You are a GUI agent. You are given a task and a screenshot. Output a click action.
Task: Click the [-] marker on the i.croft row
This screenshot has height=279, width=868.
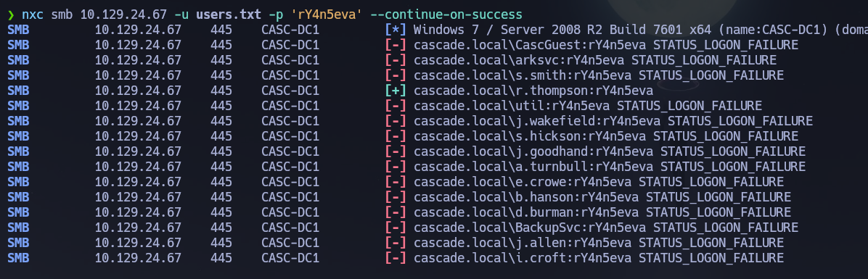coord(396,258)
